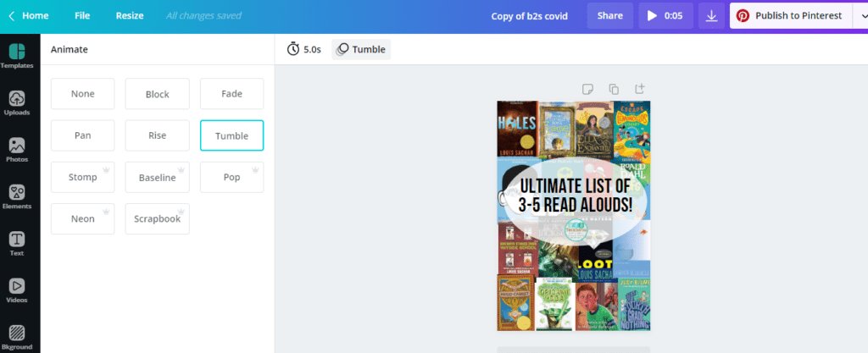The image size is (868, 353).
Task: Open the Uploads sidebar panel
Action: [x=17, y=103]
